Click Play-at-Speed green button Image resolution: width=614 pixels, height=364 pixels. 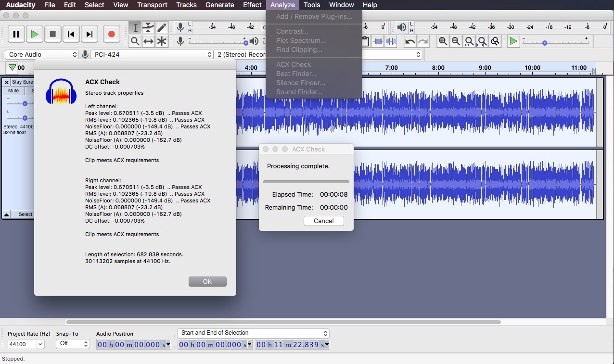513,41
